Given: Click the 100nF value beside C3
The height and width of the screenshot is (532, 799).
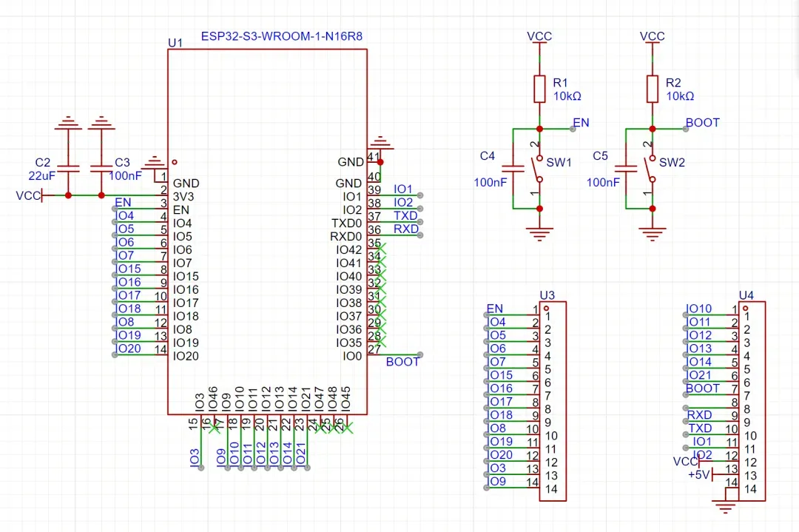Looking at the screenshot, I should [x=125, y=176].
